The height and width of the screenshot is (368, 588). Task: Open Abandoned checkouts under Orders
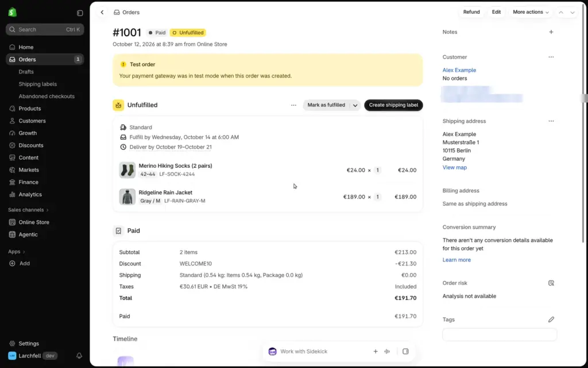(x=47, y=97)
